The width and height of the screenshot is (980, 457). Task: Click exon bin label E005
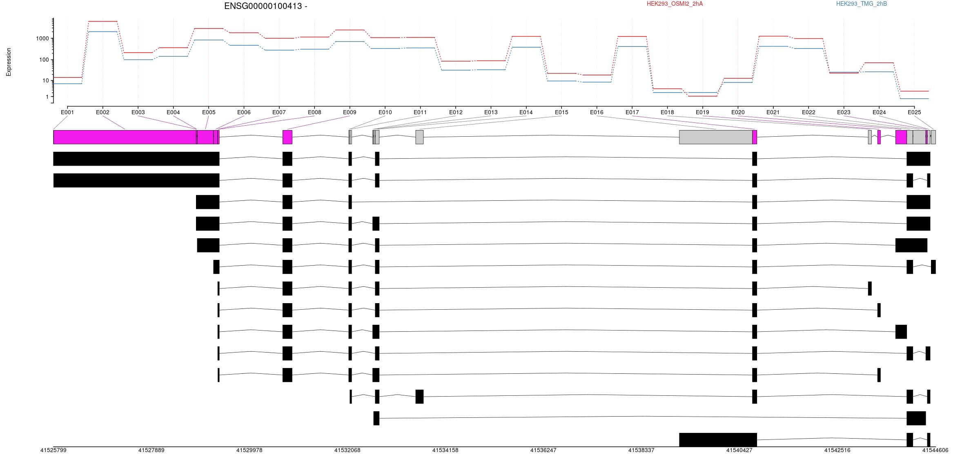[209, 112]
